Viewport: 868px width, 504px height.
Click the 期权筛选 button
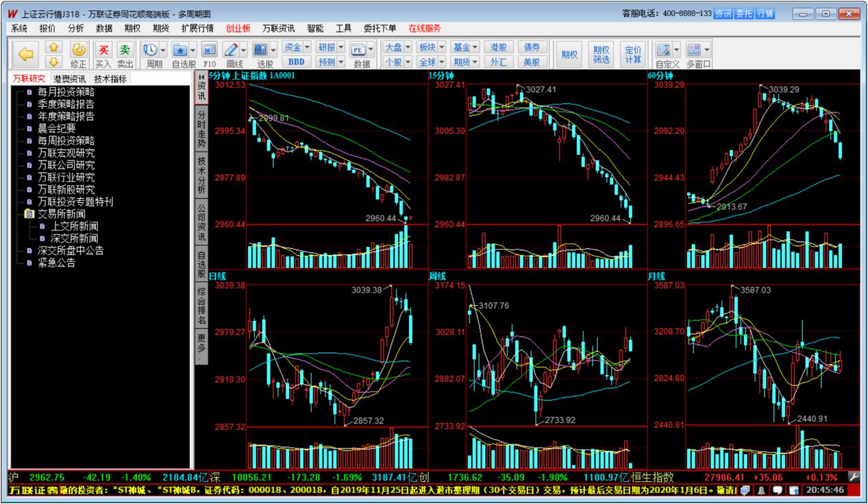[601, 54]
